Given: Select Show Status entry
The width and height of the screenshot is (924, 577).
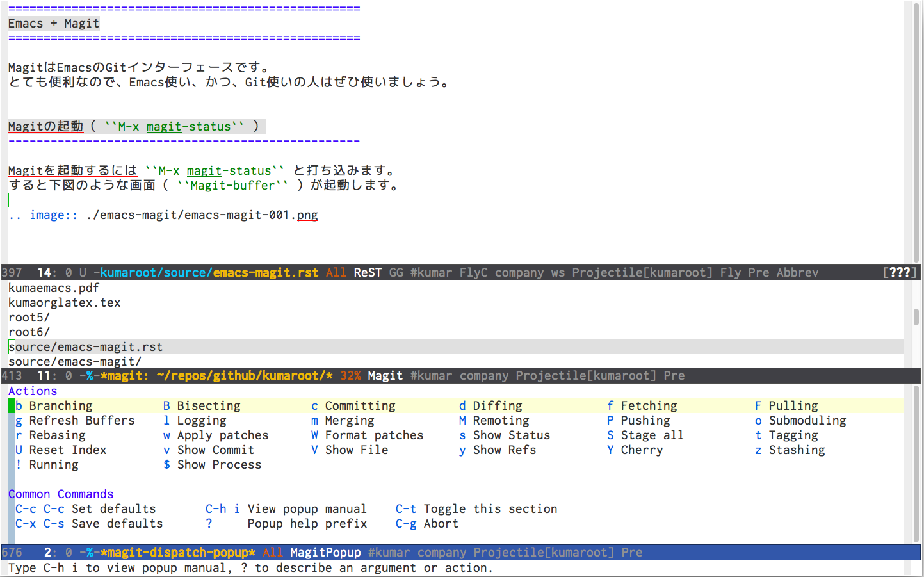Looking at the screenshot, I should pos(505,435).
